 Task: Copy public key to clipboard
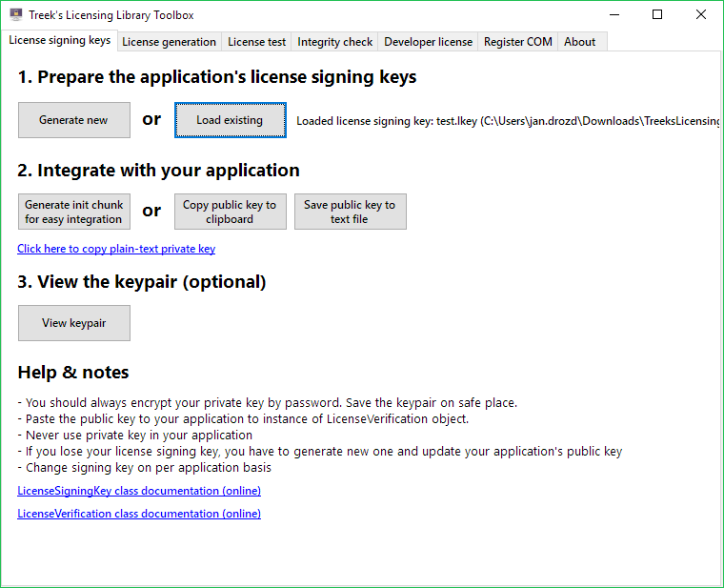coord(230,212)
